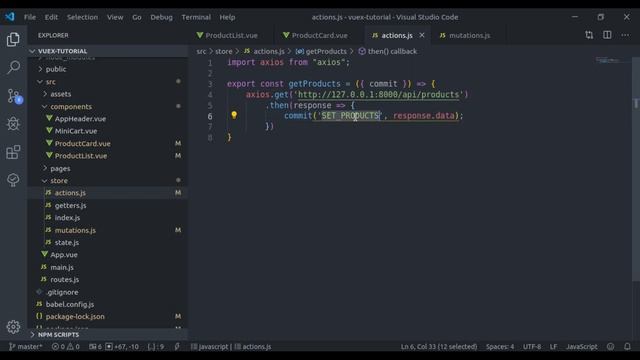This screenshot has height=360, width=640.
Task: Open the Debug view in activity bar
Action: tap(13, 124)
